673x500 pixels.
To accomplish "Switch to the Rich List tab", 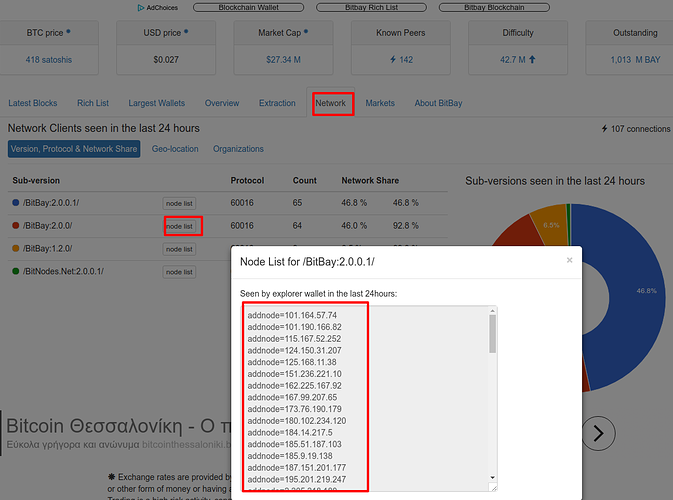I will [93, 103].
